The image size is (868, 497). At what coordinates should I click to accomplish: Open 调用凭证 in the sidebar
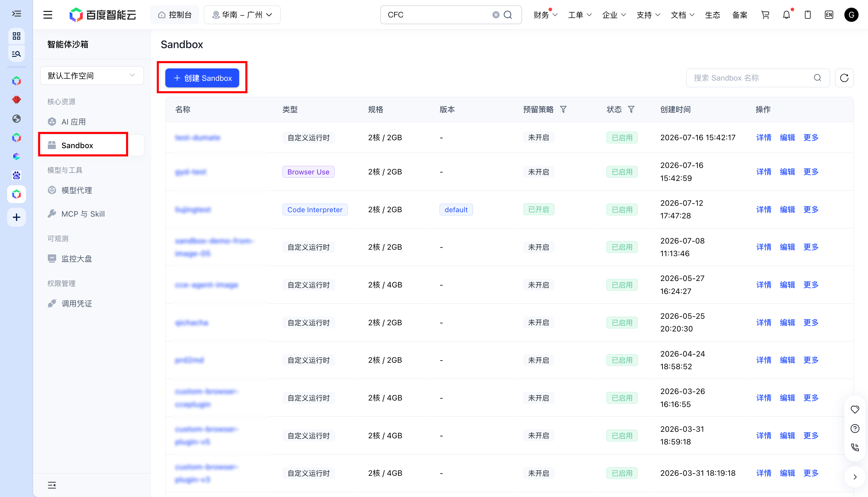coord(92,303)
